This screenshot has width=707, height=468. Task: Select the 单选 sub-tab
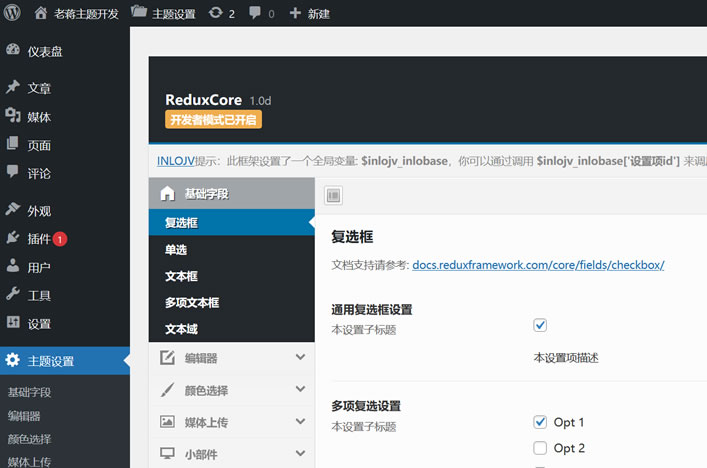[x=232, y=249]
